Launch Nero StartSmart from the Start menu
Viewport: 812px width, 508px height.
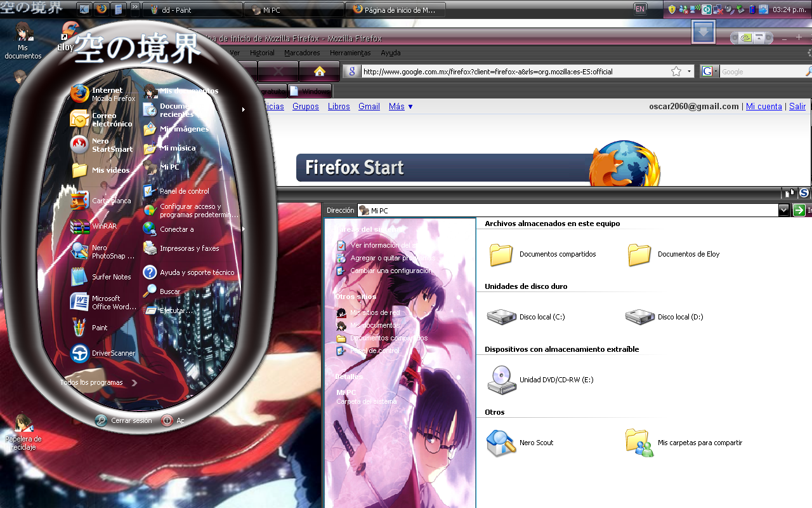101,145
